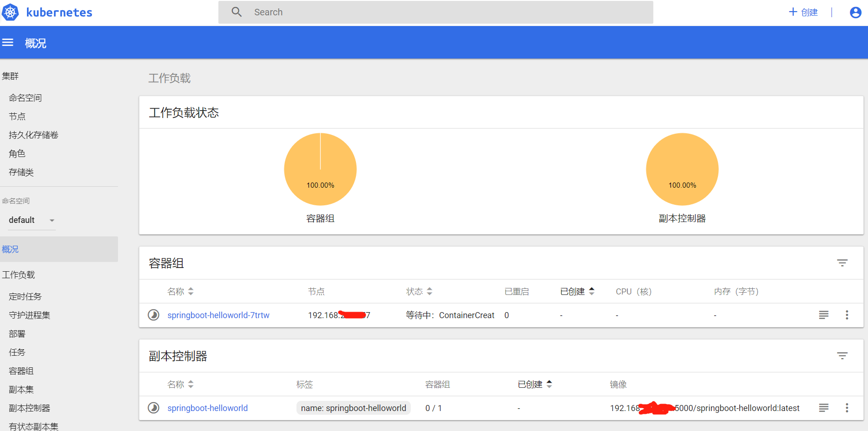Screen dimensions: 868x431
Task: Open 集群 sidebar section heading
Action: pos(10,76)
